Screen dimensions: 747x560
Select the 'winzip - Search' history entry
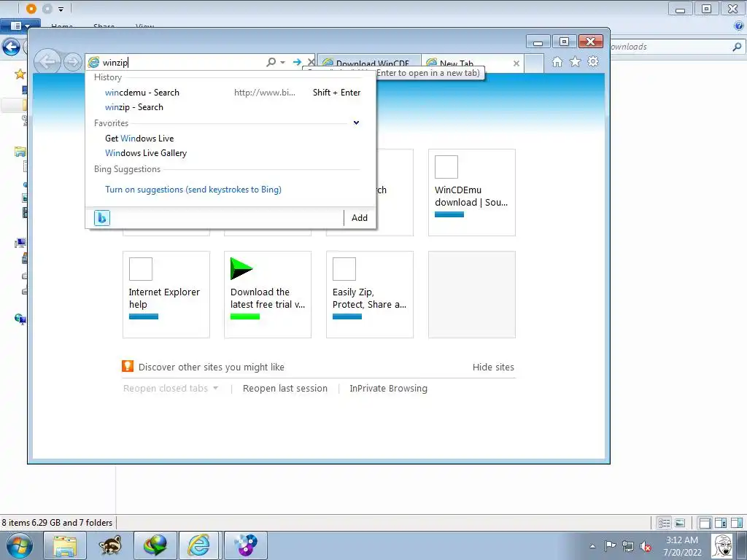pos(134,107)
